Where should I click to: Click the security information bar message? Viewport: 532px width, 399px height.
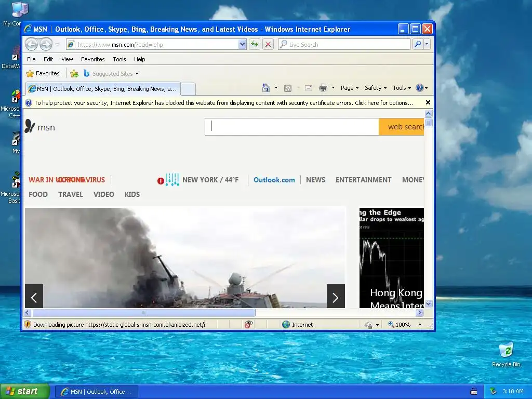223,103
